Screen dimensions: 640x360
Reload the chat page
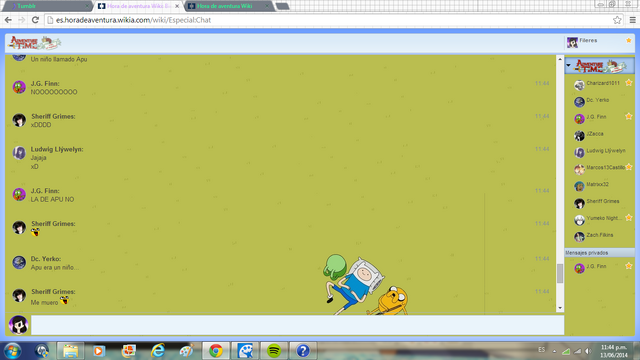[35, 20]
